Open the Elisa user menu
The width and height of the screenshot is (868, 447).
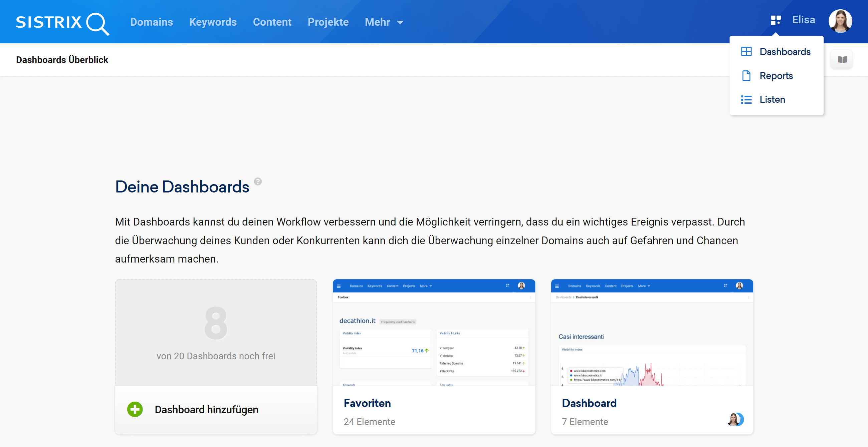click(803, 20)
